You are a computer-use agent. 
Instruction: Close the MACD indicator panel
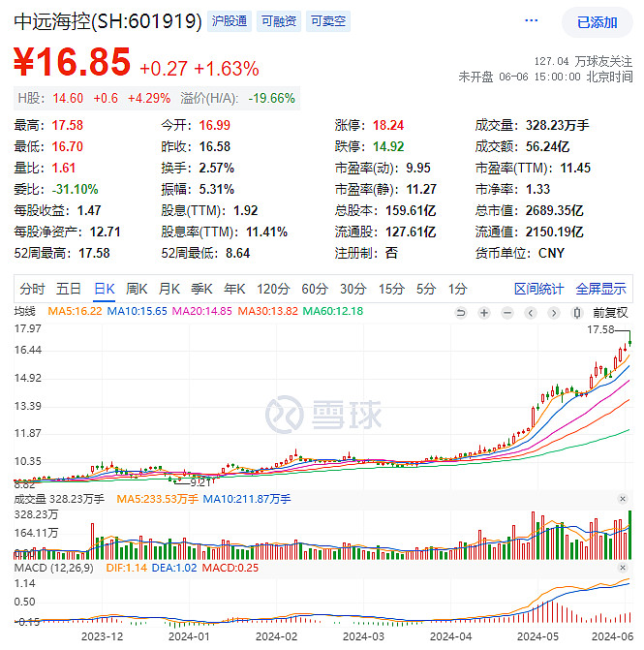pyautogui.click(x=622, y=568)
